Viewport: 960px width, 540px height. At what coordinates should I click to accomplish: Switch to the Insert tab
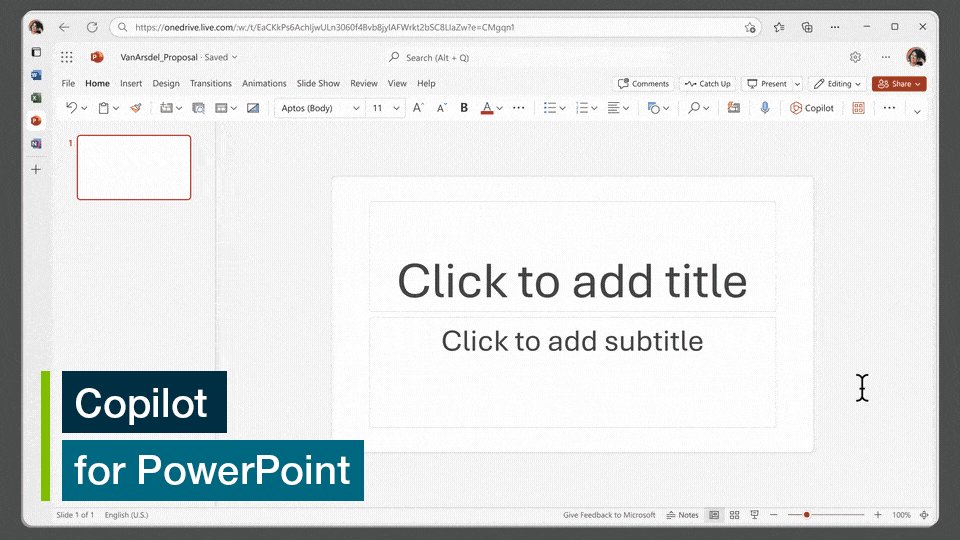[x=131, y=84]
